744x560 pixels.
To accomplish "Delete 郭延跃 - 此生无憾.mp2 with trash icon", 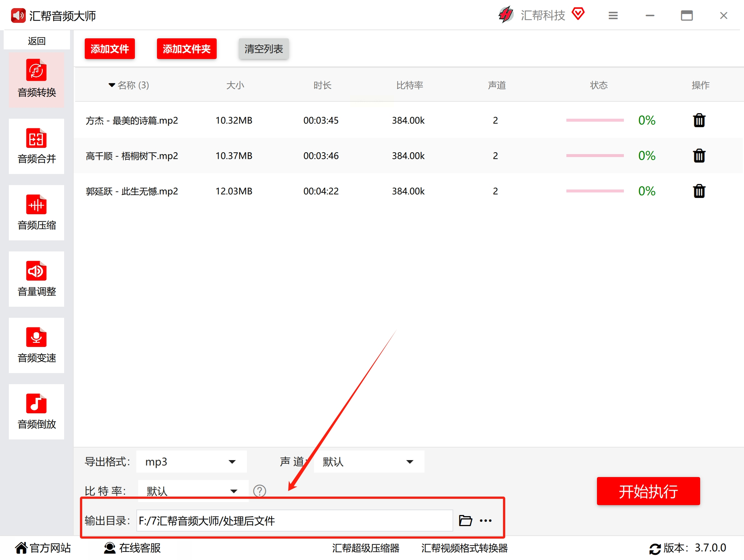I will tap(699, 191).
